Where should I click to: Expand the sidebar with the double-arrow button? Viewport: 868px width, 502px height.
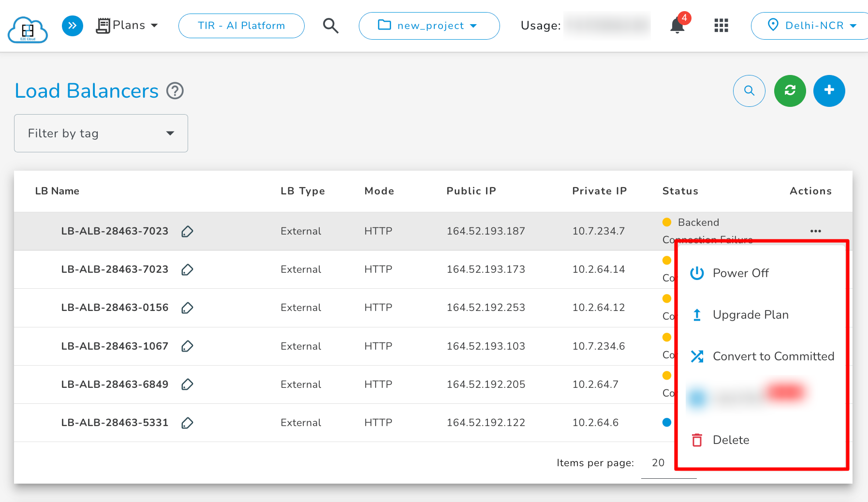click(x=73, y=26)
